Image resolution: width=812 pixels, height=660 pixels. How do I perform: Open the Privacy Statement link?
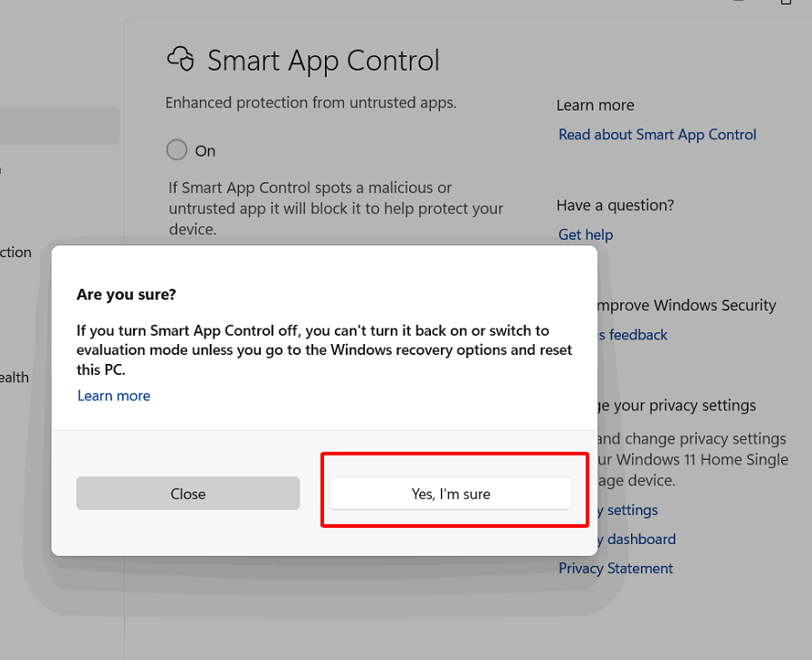(x=616, y=569)
